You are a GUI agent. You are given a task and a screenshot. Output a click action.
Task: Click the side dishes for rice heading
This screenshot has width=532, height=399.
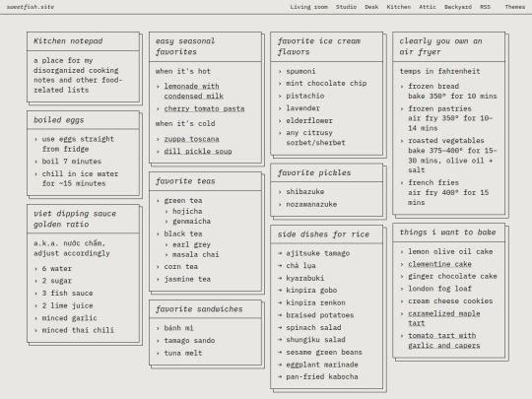[323, 234]
